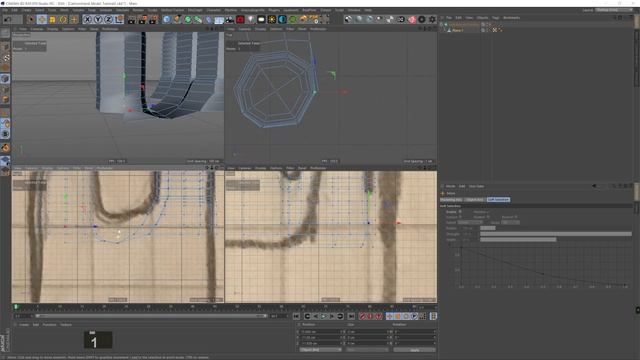
Task: Open the Size mode dropdown in Coordinates
Action: [x=367, y=350]
